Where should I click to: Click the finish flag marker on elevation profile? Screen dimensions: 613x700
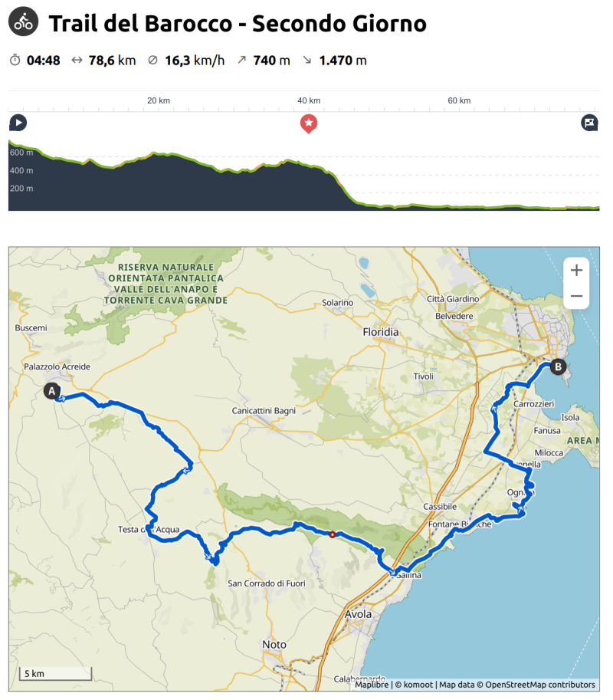click(589, 123)
